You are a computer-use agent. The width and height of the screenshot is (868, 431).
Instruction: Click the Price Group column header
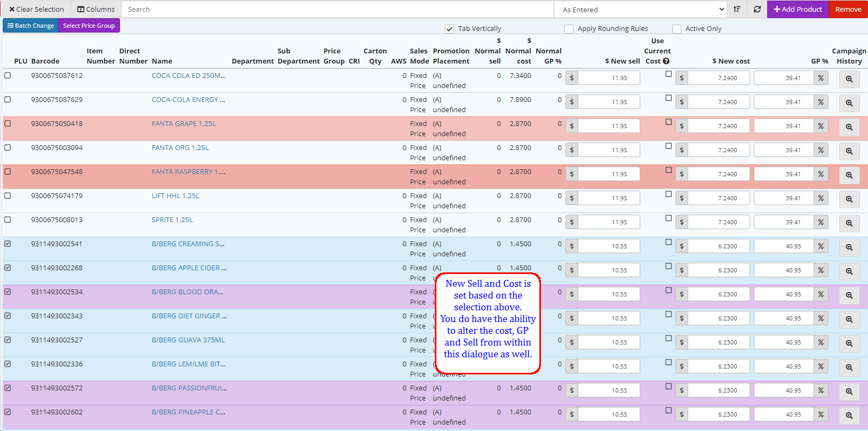[334, 56]
